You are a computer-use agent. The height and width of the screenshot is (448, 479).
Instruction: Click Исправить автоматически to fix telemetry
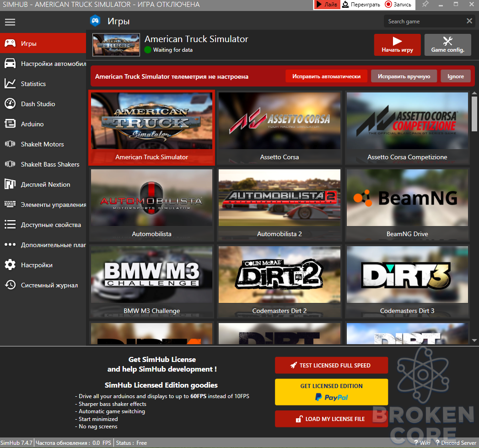[x=326, y=76]
